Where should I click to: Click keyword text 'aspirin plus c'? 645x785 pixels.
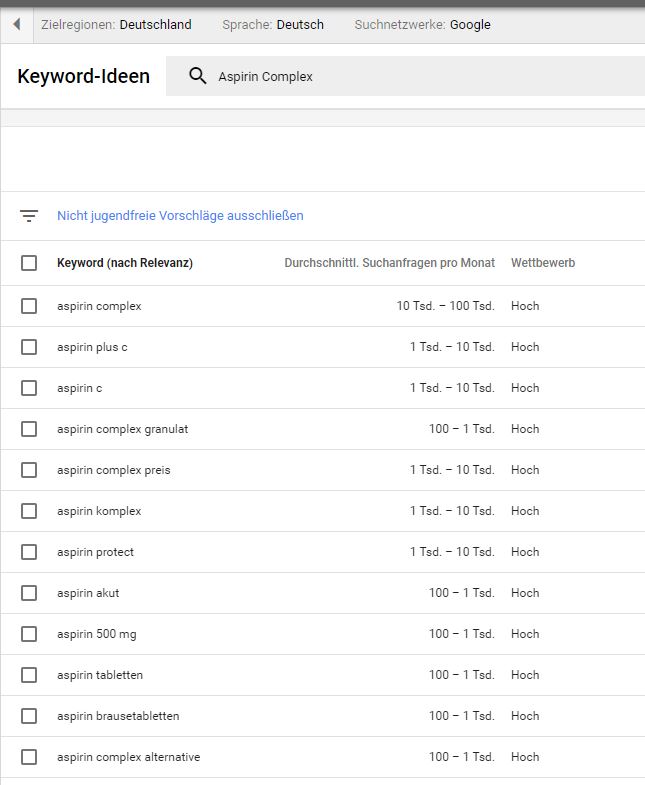pyautogui.click(x=92, y=347)
